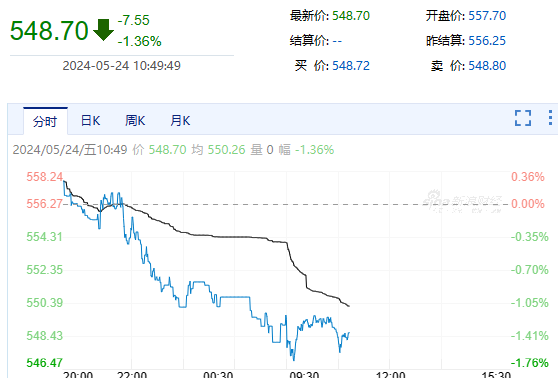Viewport: 558px width, 378px height.
Task: Click the timestamp 2024-05-24 10:49:49
Action: pyautogui.click(x=122, y=65)
